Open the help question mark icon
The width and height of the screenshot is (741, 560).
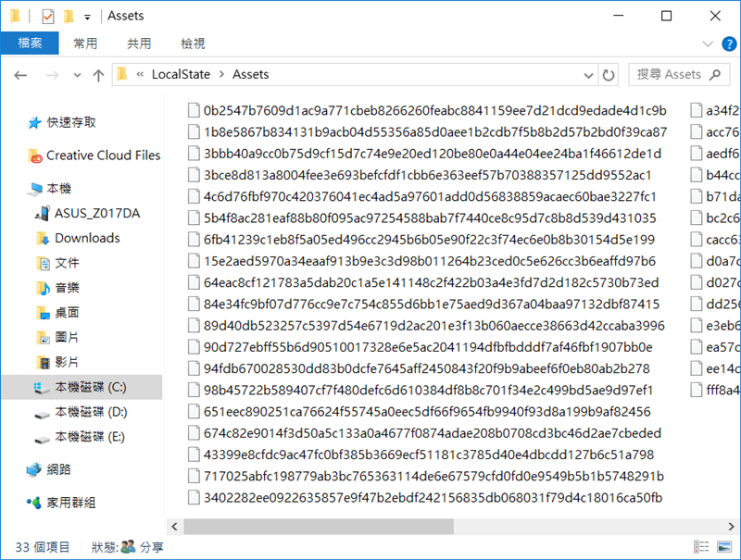coord(729,44)
